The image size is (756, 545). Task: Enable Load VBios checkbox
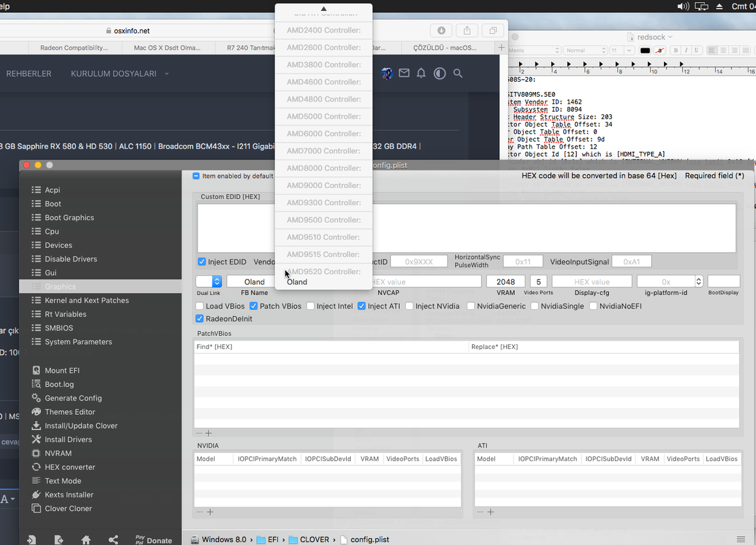pos(200,307)
